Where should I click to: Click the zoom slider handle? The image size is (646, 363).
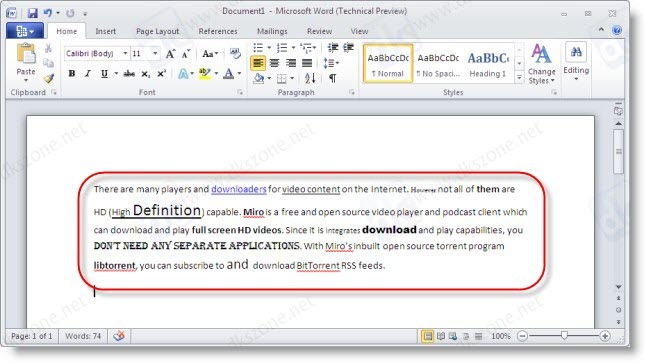point(564,336)
